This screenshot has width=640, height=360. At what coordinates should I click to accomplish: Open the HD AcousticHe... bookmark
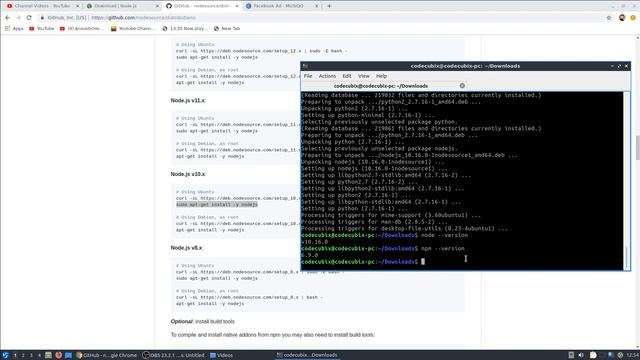(81, 29)
